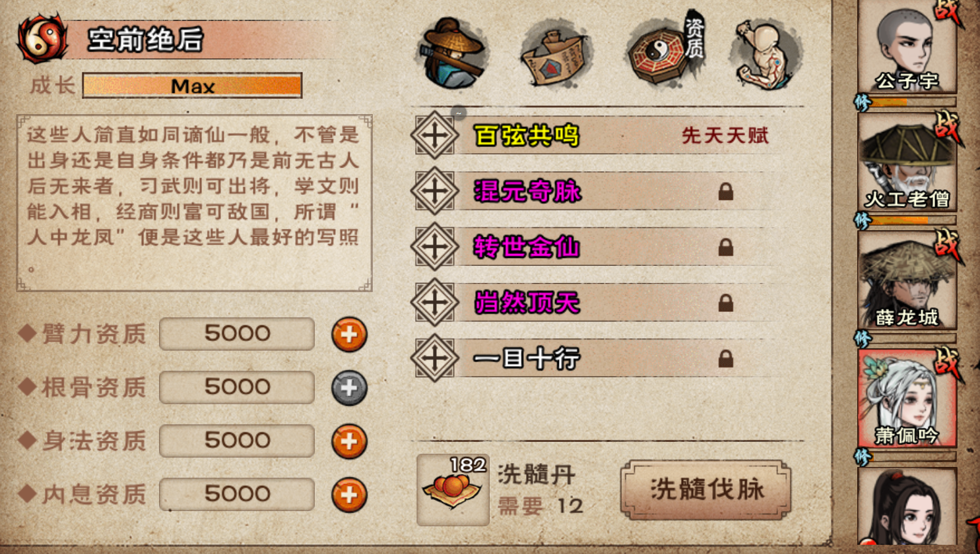Expand the 百弦共鸣 talent diamond icon
980x554 pixels.
[x=434, y=135]
